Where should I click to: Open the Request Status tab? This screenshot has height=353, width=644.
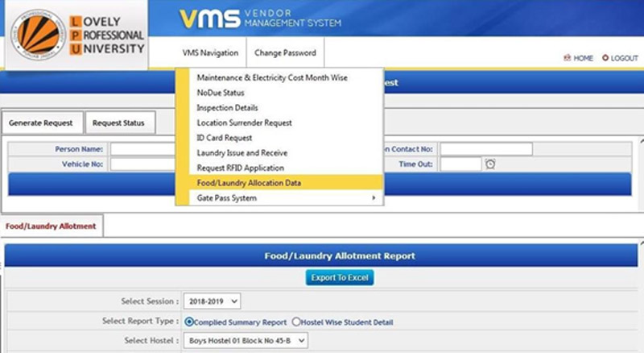point(118,123)
